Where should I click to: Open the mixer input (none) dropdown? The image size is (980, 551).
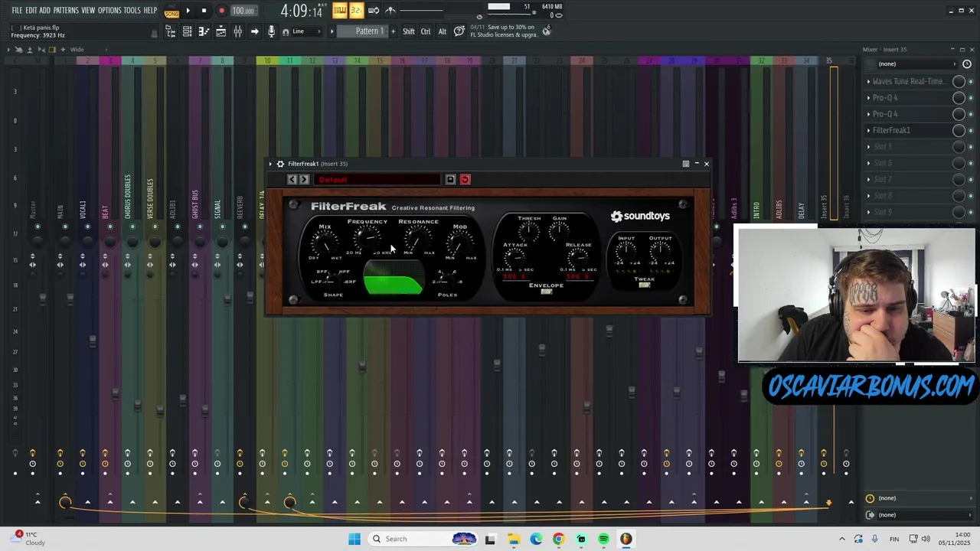tap(916, 64)
